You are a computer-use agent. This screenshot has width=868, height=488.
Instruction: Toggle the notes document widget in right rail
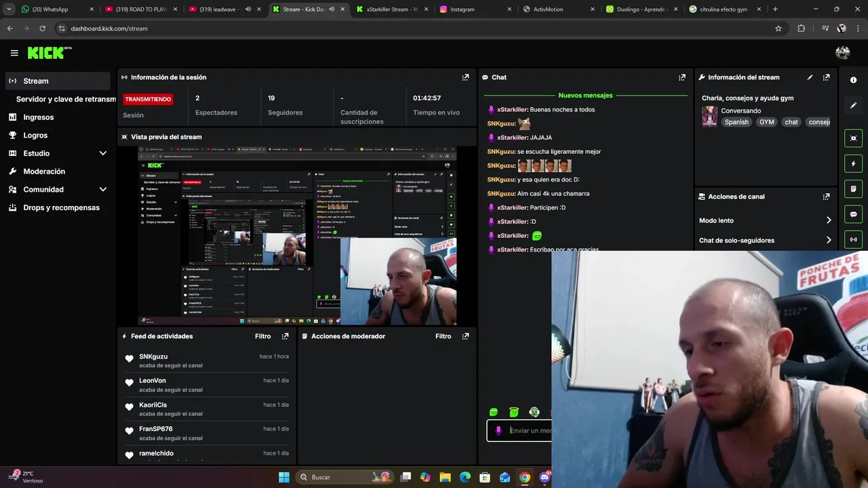[853, 188]
